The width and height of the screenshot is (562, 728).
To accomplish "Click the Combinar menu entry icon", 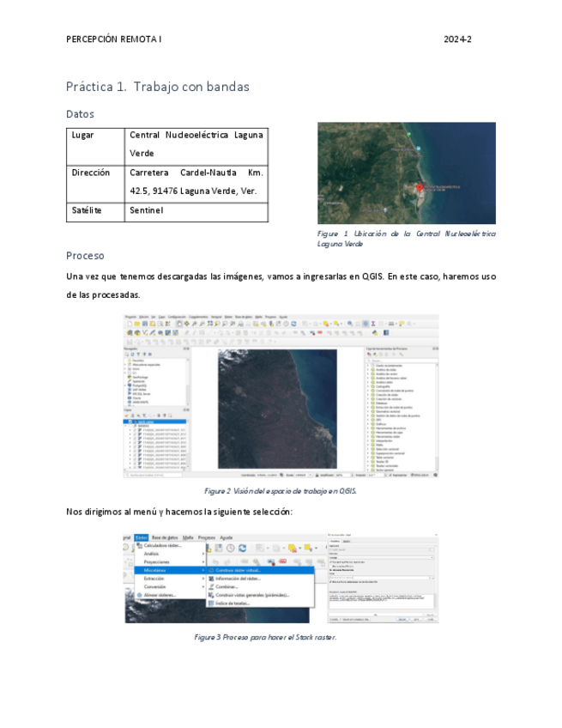I will coord(211,586).
